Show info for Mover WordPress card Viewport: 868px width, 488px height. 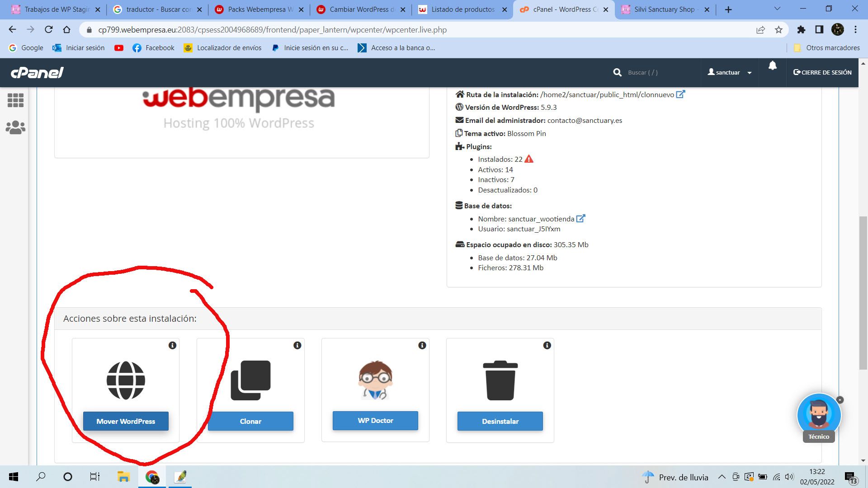click(x=172, y=345)
